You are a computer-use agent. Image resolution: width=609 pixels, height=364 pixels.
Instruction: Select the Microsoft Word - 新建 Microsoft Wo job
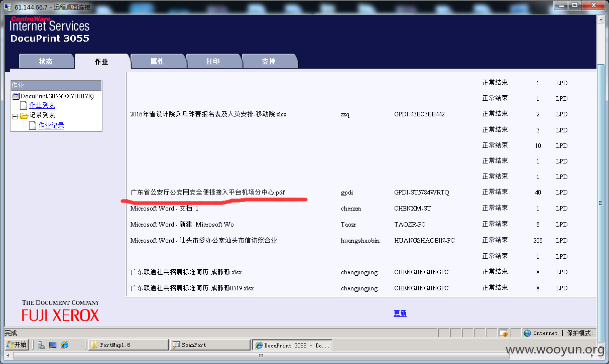(x=182, y=224)
